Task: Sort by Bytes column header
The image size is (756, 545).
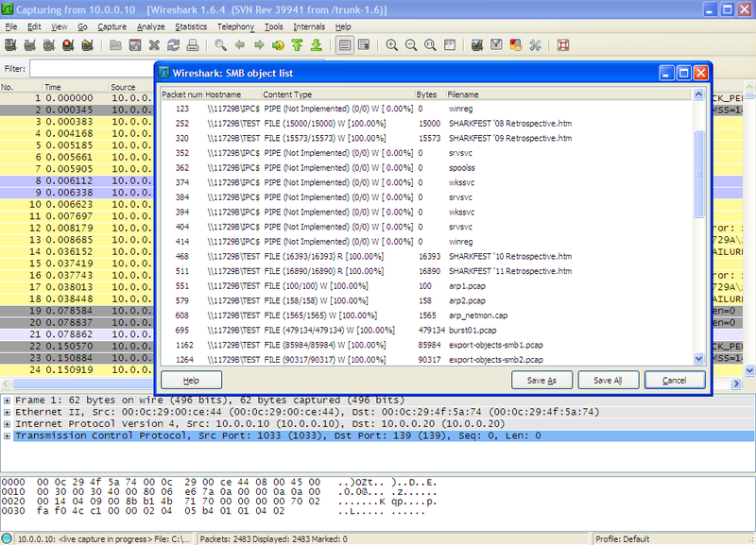Action: (430, 94)
